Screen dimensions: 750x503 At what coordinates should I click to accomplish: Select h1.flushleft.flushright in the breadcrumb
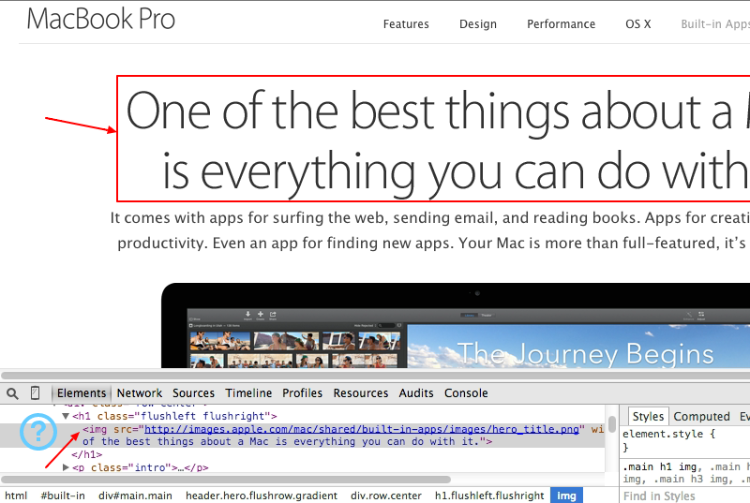[489, 495]
